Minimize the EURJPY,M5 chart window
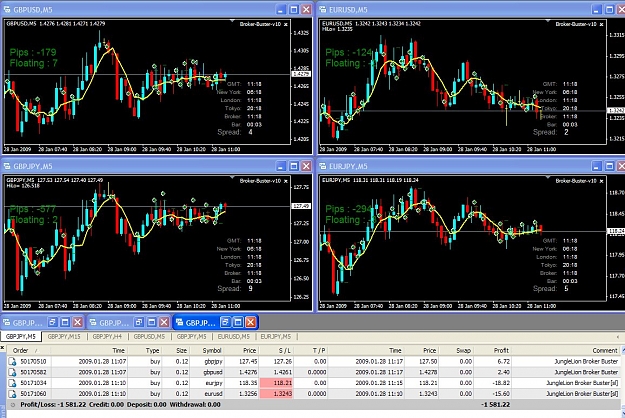The image size is (625, 418). (x=597, y=166)
